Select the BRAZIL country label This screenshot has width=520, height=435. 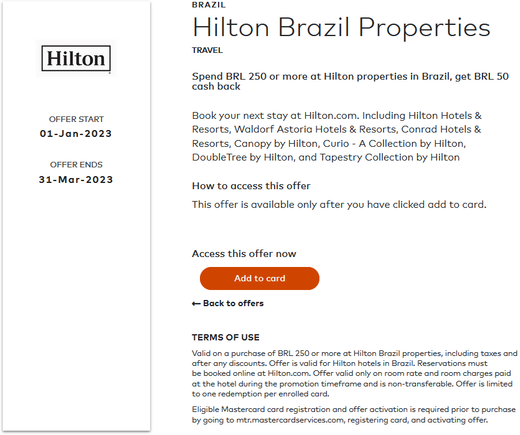point(209,5)
